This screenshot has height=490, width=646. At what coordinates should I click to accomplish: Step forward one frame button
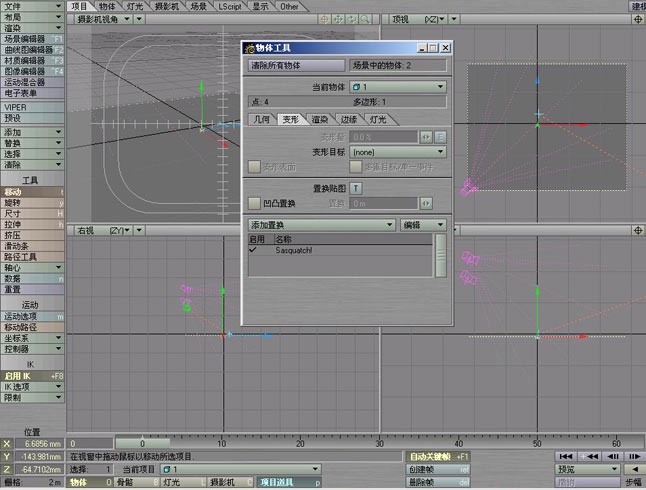634,456
